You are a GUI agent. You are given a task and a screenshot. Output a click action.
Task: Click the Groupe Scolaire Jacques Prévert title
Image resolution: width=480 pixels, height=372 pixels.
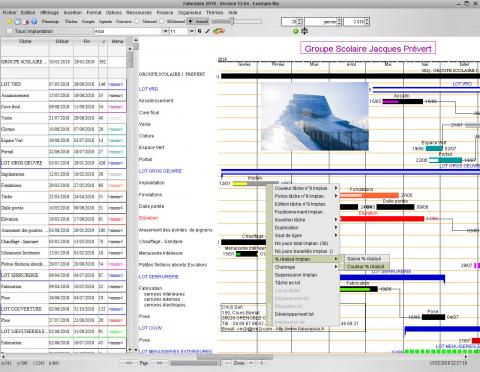(x=368, y=49)
